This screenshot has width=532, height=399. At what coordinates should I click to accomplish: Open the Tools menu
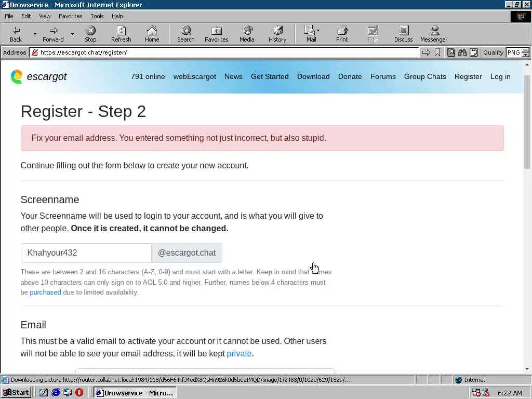[97, 16]
